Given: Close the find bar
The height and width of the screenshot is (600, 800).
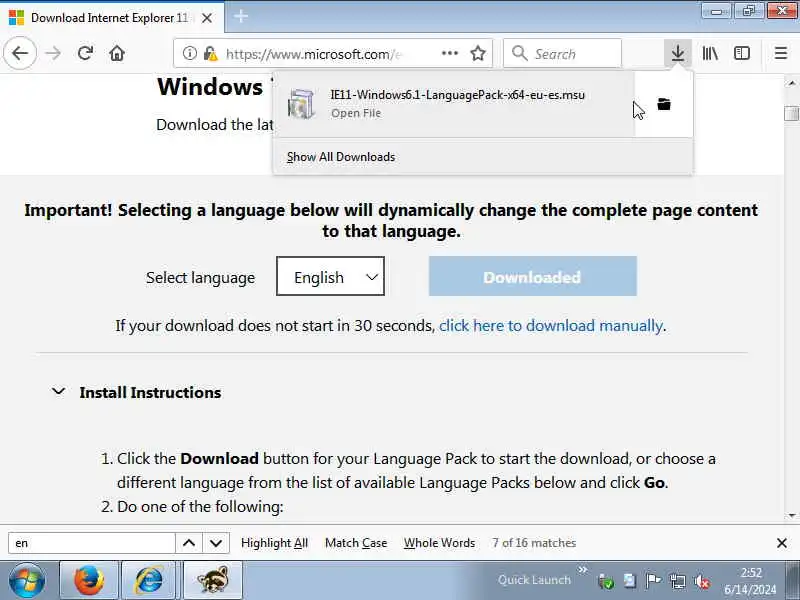Looking at the screenshot, I should (x=782, y=543).
